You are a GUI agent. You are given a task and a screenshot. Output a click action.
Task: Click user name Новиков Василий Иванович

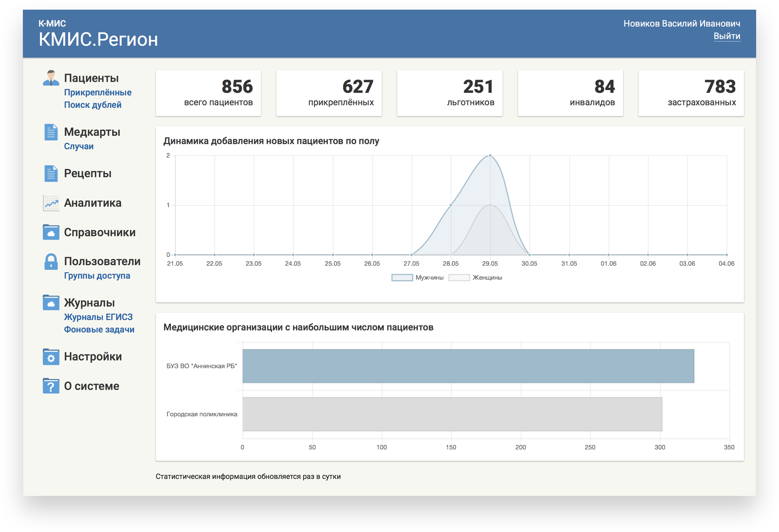pyautogui.click(x=682, y=23)
